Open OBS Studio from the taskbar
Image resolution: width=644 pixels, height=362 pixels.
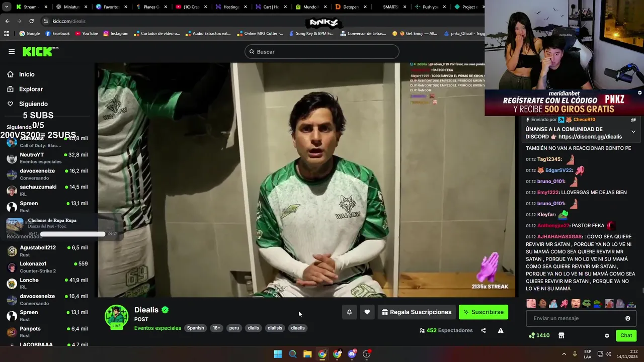click(367, 354)
